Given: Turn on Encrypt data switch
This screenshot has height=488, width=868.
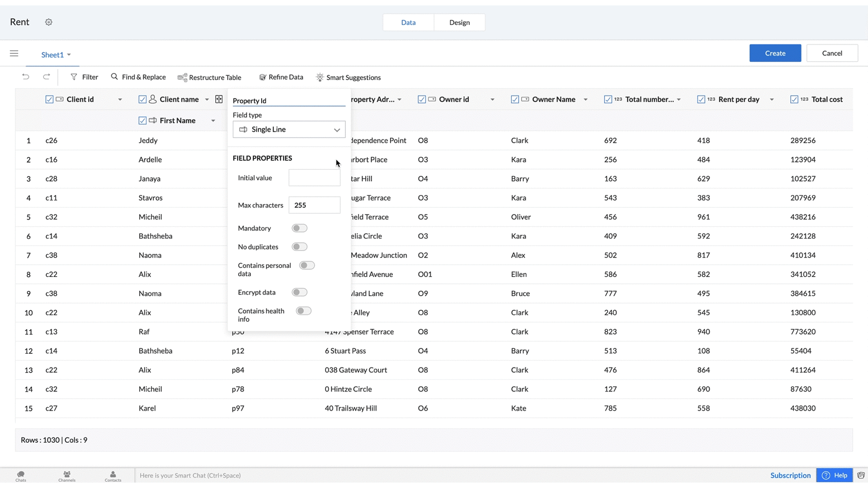Looking at the screenshot, I should point(299,292).
